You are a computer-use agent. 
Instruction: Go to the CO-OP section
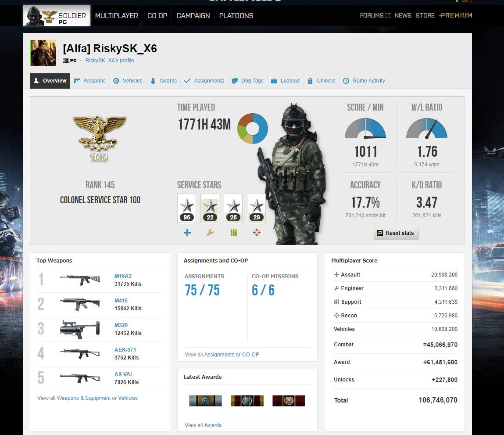pyautogui.click(x=157, y=15)
